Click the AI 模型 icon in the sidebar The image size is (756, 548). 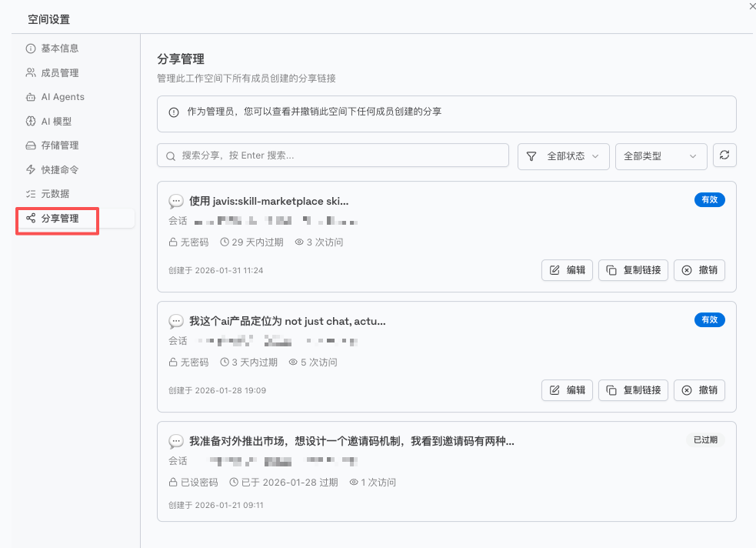pos(31,121)
